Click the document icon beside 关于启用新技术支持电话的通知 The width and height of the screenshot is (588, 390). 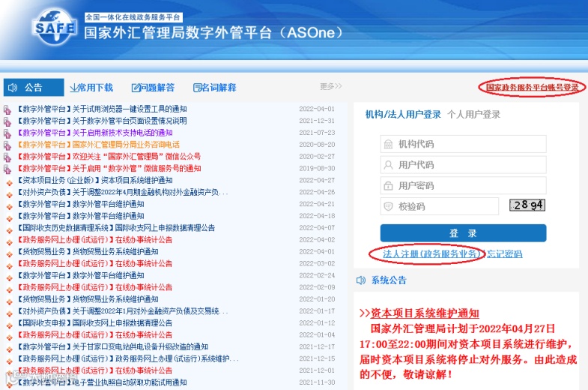pyautogui.click(x=7, y=133)
